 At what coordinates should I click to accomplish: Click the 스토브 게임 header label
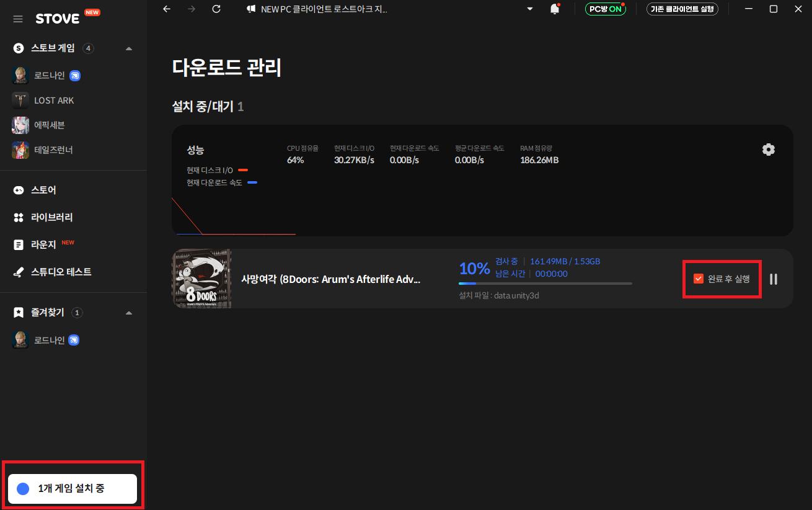coord(53,48)
